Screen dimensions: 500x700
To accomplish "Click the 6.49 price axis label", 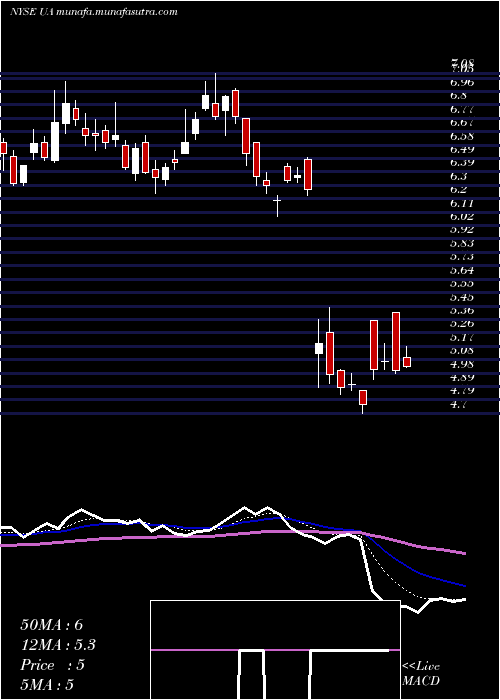I will click(462, 149).
